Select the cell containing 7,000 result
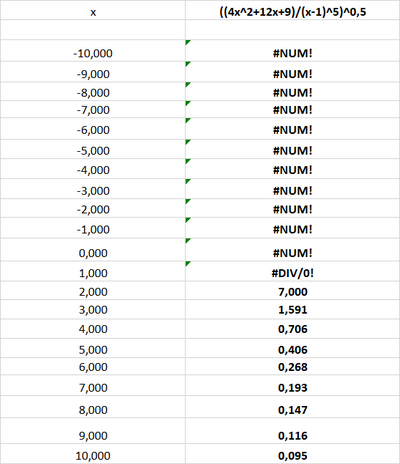400x464 pixels. pyautogui.click(x=293, y=291)
